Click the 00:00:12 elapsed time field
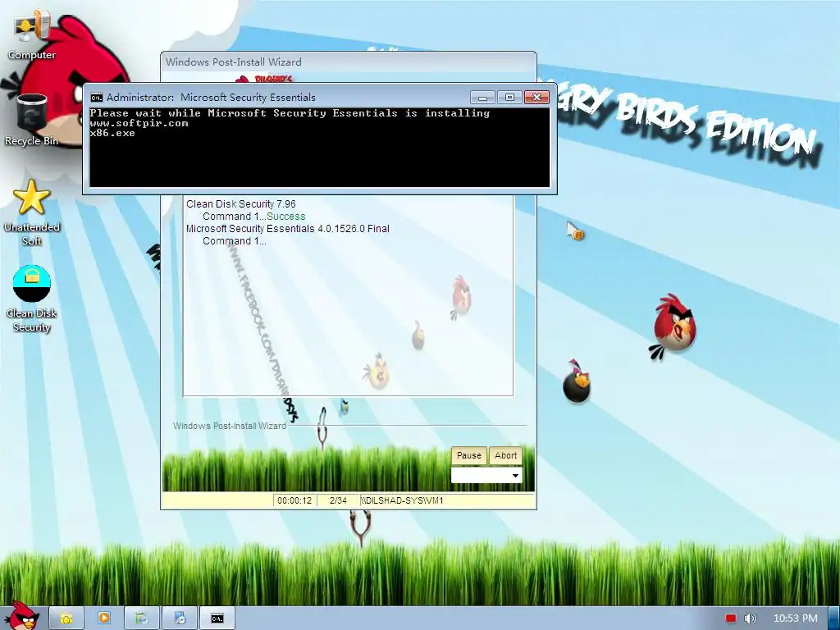The image size is (840, 630). (x=294, y=501)
